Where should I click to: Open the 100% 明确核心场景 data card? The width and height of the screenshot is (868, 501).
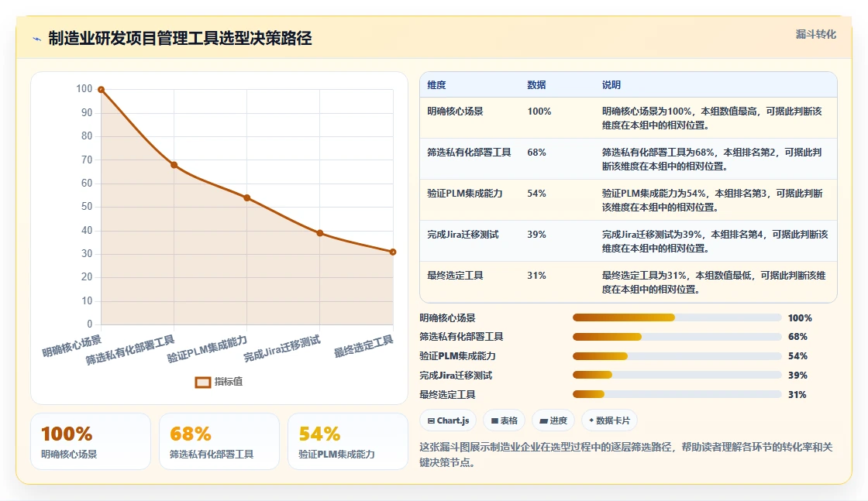pyautogui.click(x=91, y=441)
